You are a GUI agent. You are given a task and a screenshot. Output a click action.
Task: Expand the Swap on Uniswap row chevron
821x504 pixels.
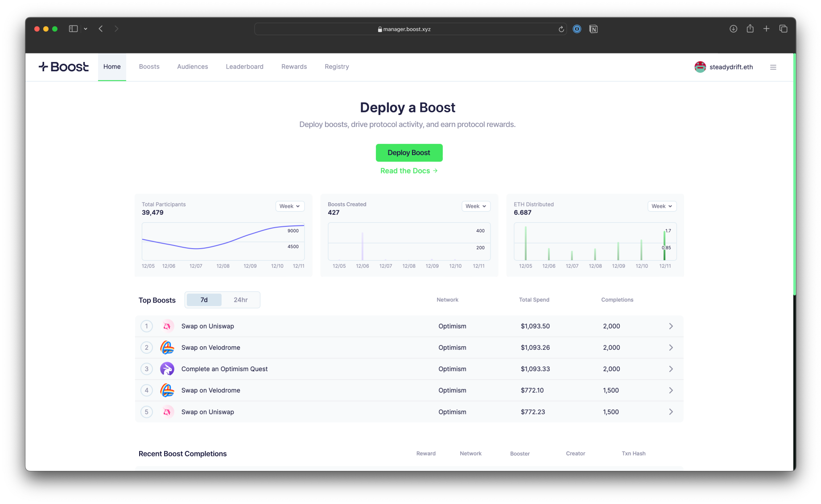click(x=671, y=326)
